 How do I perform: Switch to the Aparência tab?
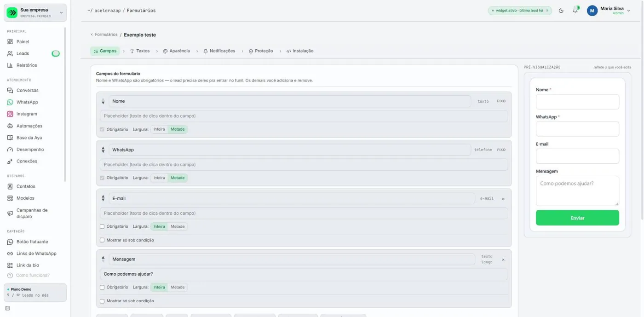176,51
